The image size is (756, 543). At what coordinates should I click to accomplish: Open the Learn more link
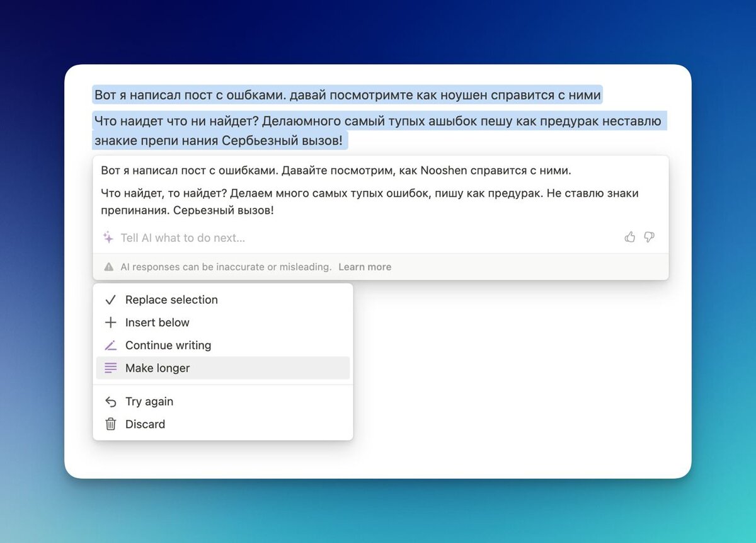click(x=365, y=266)
